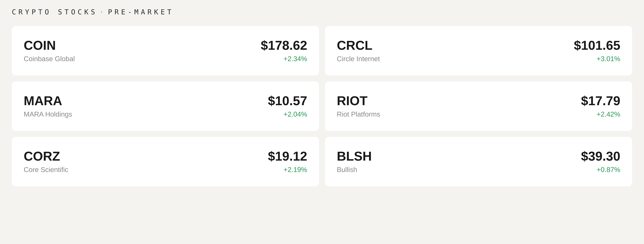
Task: Click the BLSH ticker symbol
Action: coord(354,156)
